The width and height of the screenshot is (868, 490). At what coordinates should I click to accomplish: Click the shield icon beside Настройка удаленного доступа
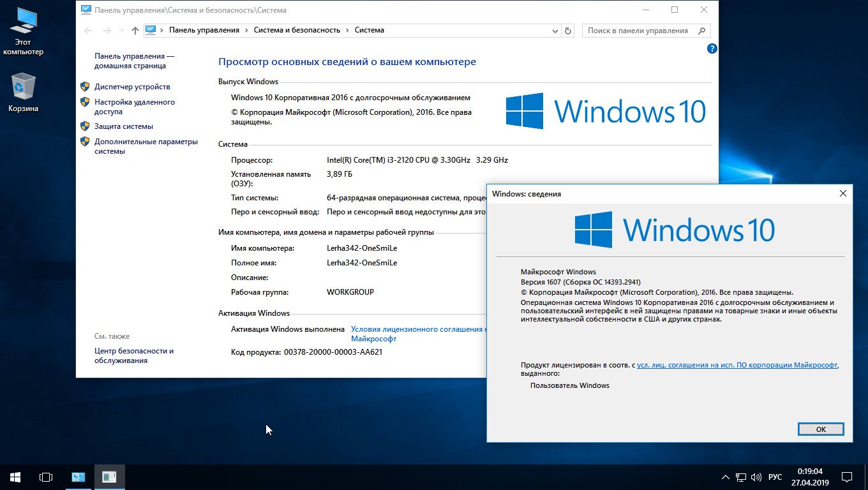[85, 101]
